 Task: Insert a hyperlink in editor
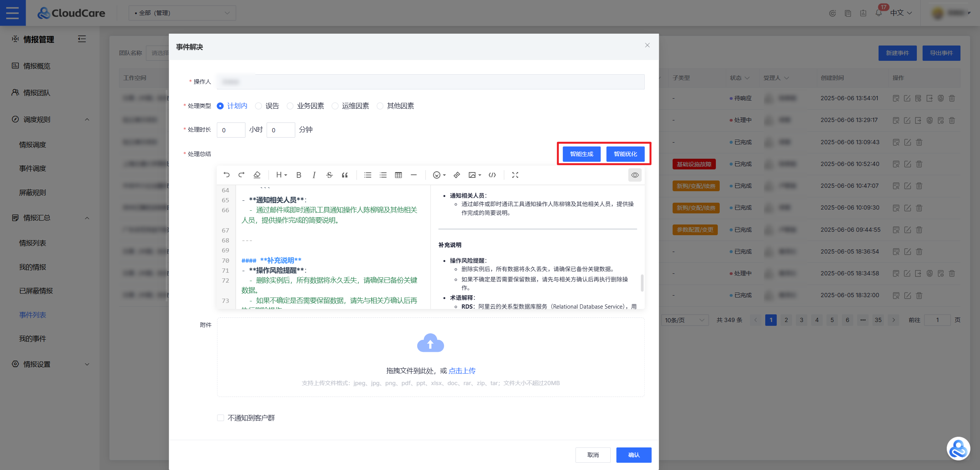click(457, 175)
